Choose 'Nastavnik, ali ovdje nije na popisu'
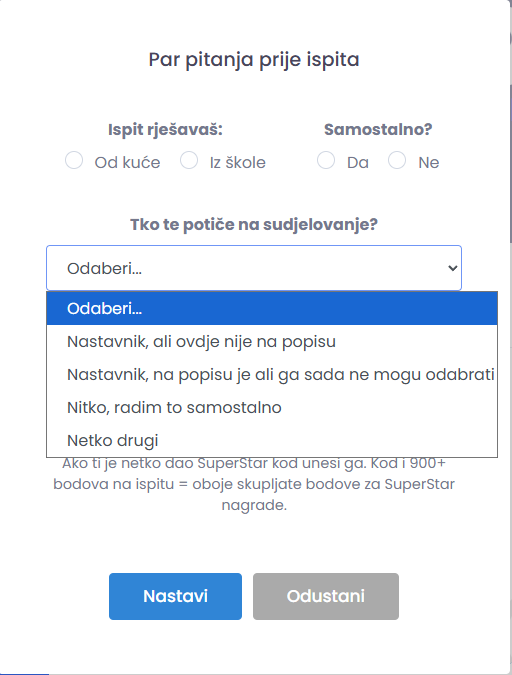The width and height of the screenshot is (512, 675). pos(272,341)
